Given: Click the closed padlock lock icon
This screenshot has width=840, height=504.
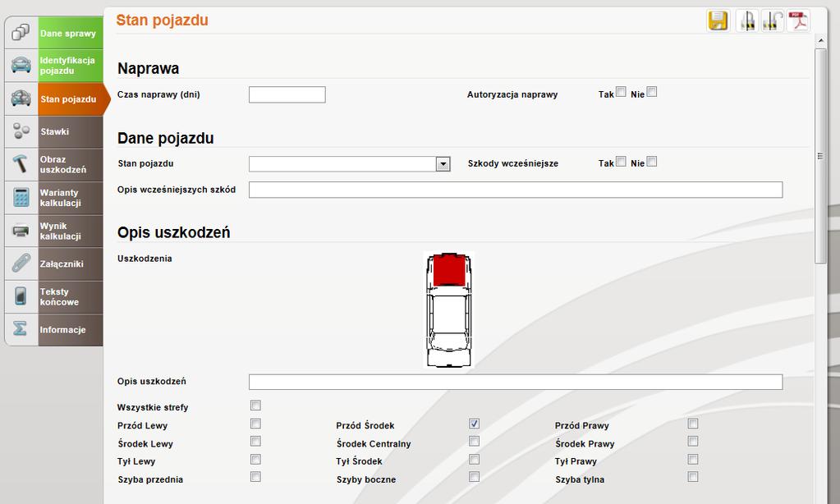Looking at the screenshot, I should click(x=746, y=21).
